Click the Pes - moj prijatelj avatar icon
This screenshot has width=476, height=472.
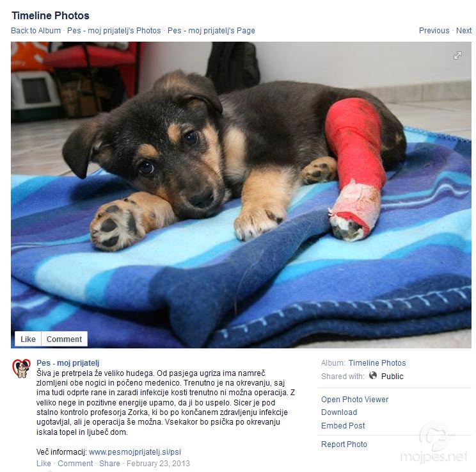click(21, 368)
